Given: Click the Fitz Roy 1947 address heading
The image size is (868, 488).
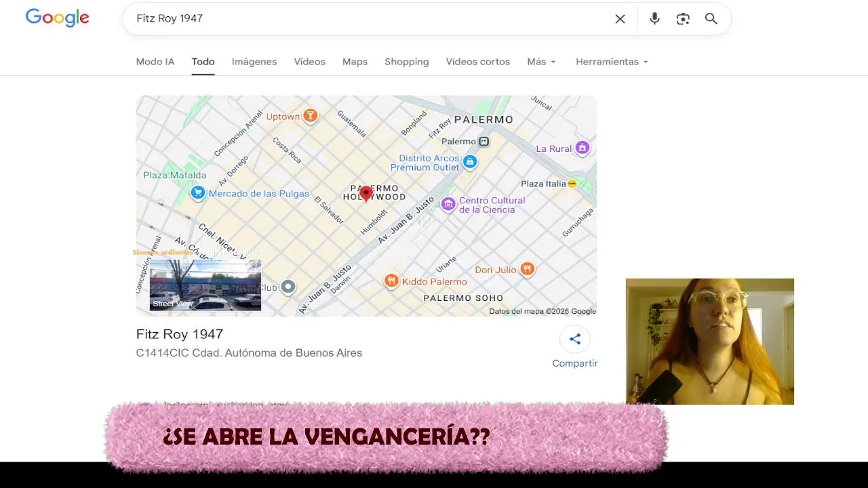Looking at the screenshot, I should [180, 334].
